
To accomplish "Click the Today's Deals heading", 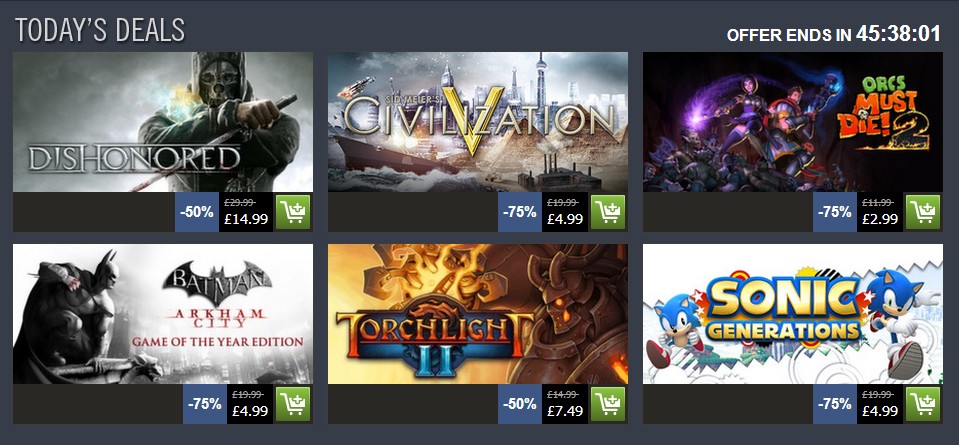I will 100,30.
